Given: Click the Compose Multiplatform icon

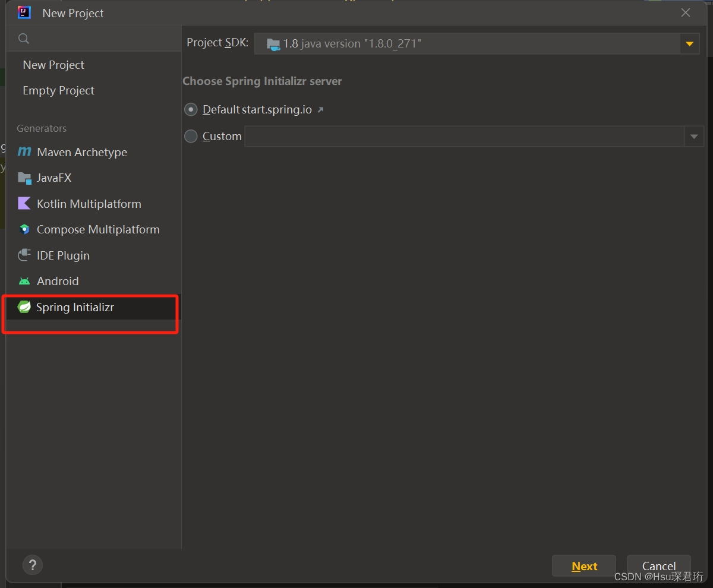Looking at the screenshot, I should pos(24,229).
